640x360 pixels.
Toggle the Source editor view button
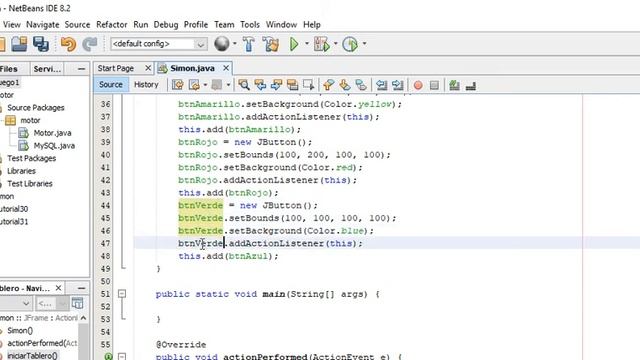(x=111, y=84)
